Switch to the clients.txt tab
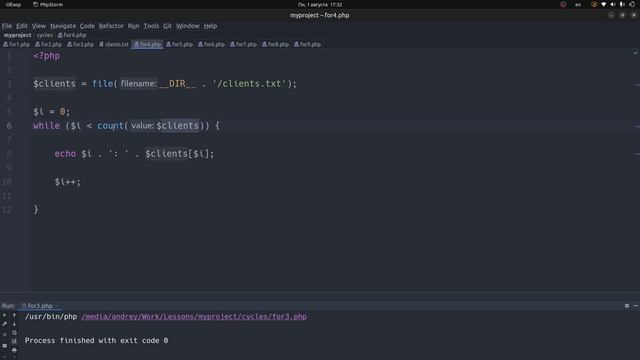Image resolution: width=640 pixels, height=360 pixels. (114, 44)
